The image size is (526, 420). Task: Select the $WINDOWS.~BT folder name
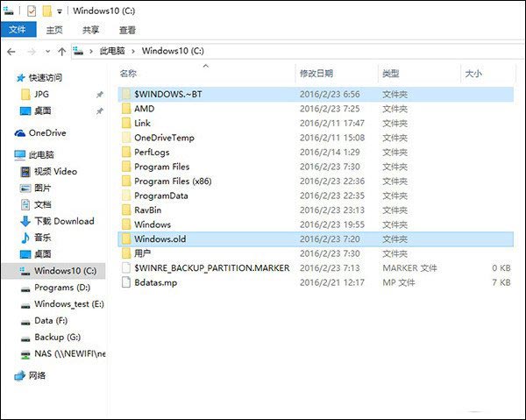[x=168, y=95]
